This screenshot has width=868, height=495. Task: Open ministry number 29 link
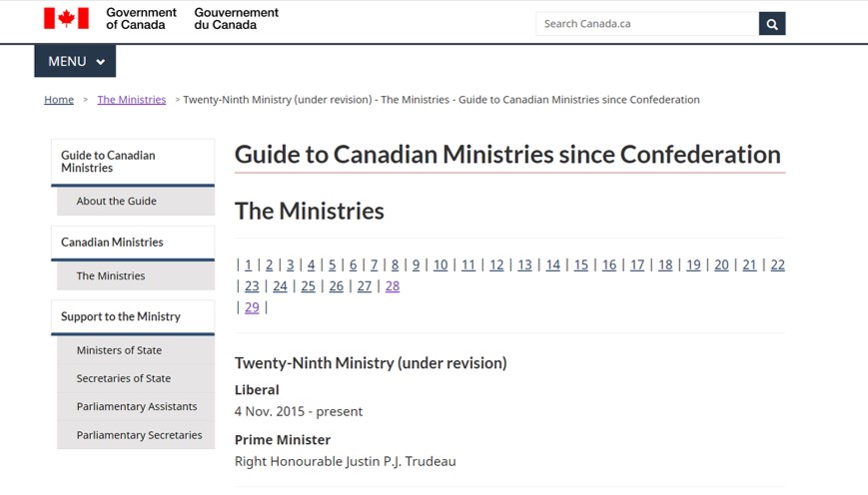(x=252, y=307)
